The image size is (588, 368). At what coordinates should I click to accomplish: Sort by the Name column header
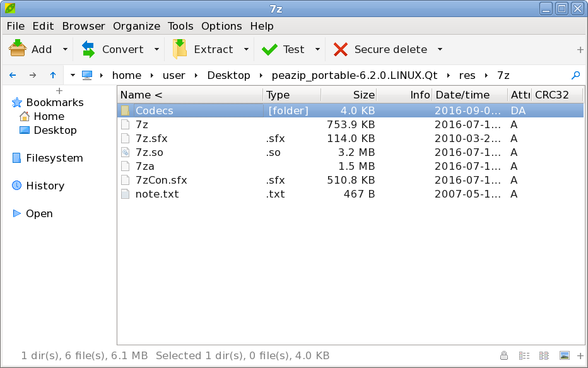[x=190, y=95]
